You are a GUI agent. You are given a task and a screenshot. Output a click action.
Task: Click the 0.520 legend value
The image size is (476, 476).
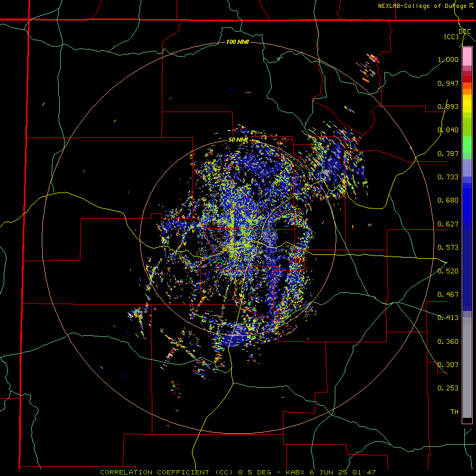pyautogui.click(x=448, y=271)
